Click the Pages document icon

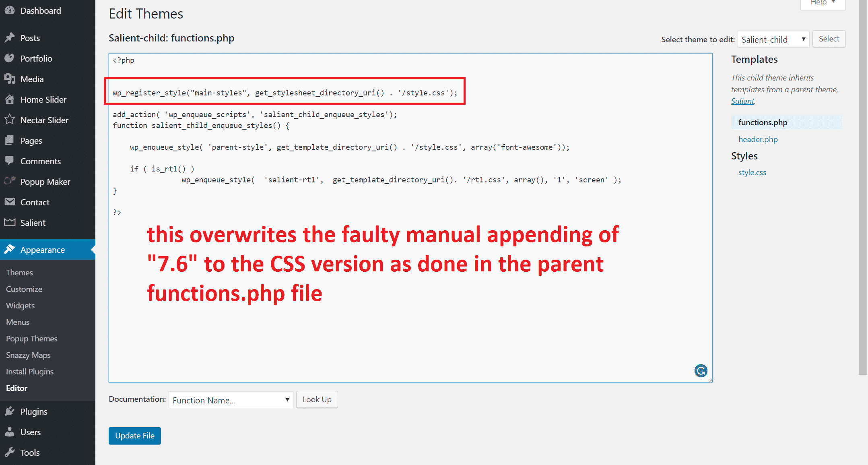[x=10, y=141]
